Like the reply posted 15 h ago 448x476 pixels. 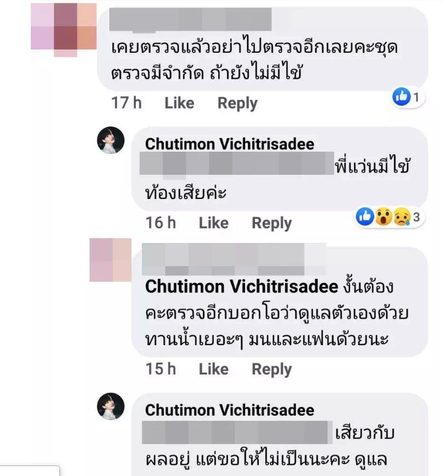tap(213, 369)
